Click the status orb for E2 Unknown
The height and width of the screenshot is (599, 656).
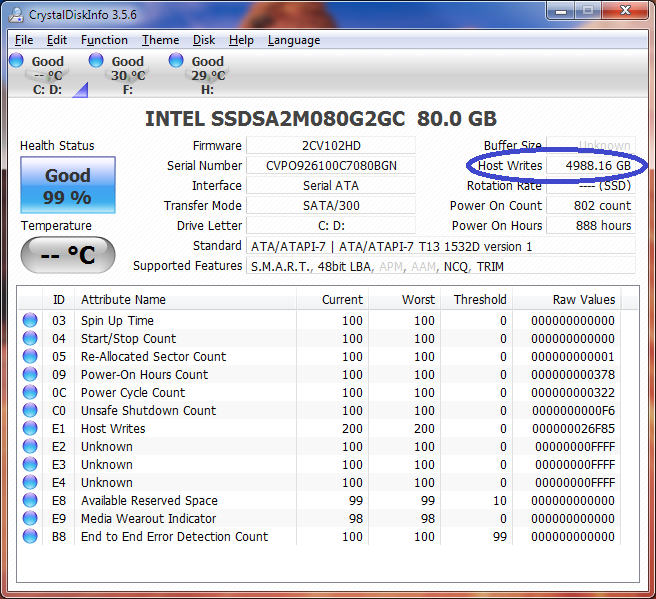click(30, 446)
